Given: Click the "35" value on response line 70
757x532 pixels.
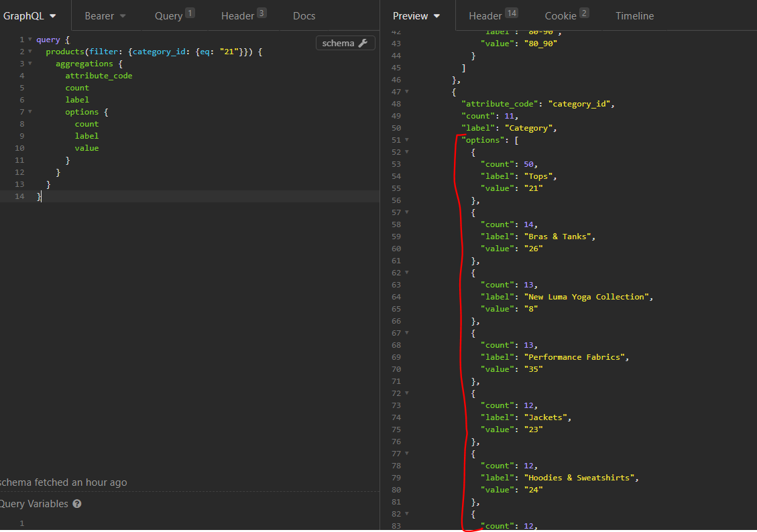Looking at the screenshot, I should (x=534, y=369).
